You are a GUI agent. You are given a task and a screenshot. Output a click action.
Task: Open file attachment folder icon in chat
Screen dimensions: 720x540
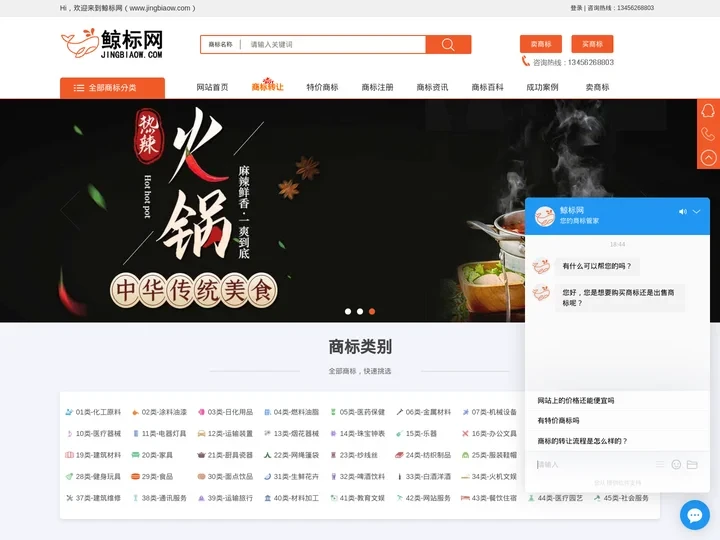[x=692, y=465]
